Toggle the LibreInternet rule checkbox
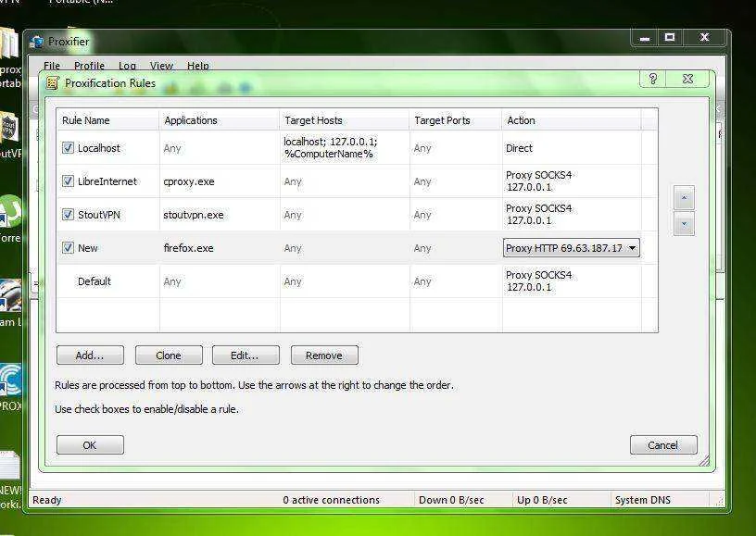Viewport: 756px width, 536px height. pos(68,181)
